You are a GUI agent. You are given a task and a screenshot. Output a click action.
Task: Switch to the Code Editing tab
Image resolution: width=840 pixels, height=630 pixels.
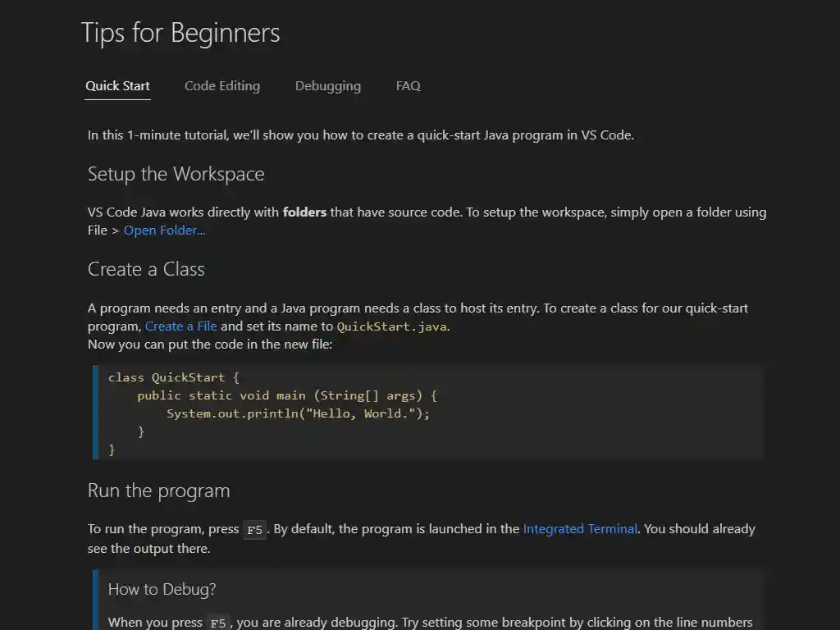point(221,85)
